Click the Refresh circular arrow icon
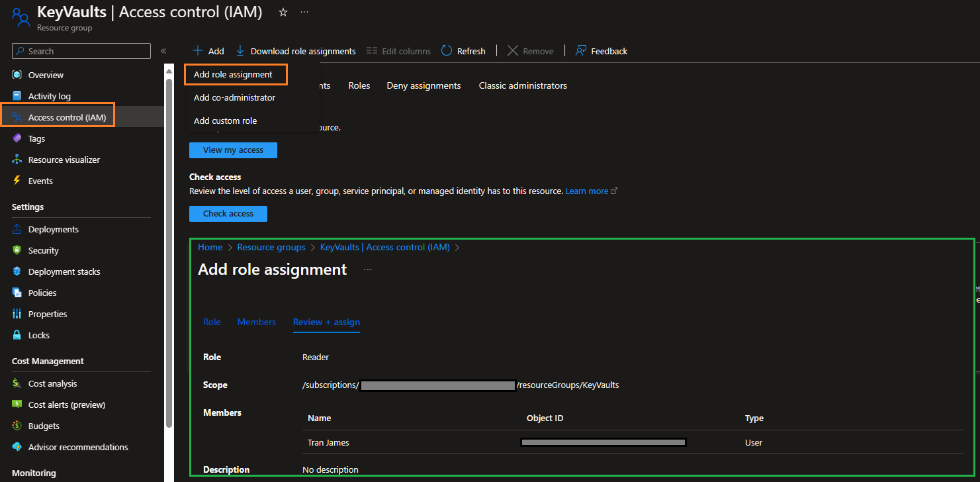 447,51
